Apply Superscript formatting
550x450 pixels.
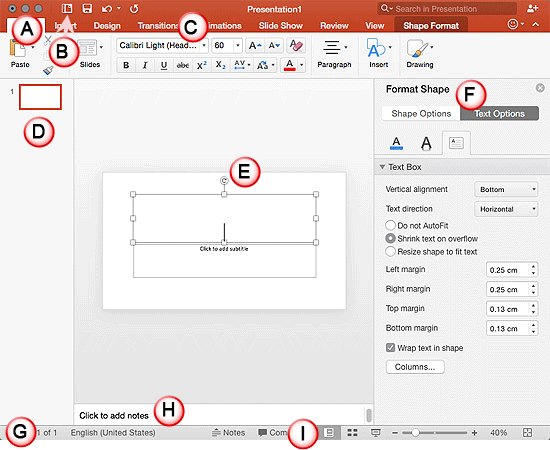click(202, 65)
